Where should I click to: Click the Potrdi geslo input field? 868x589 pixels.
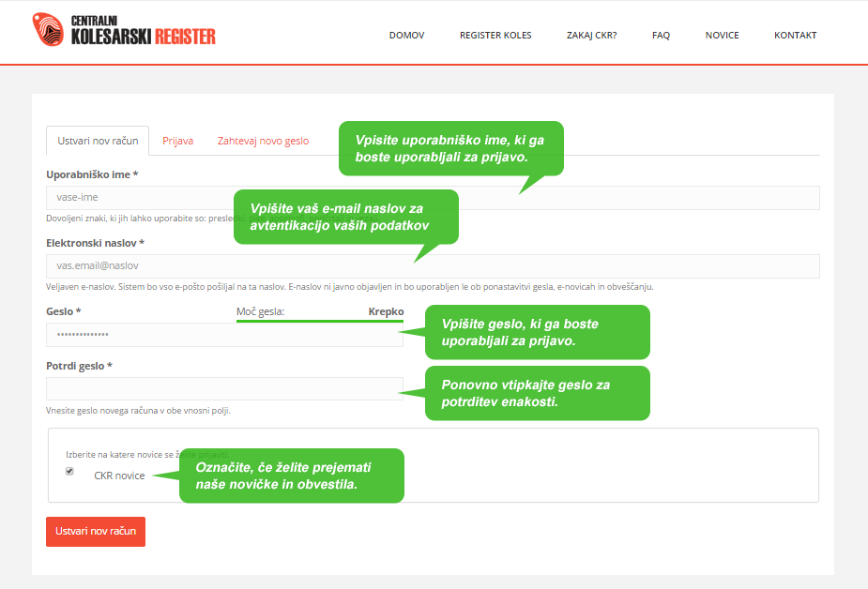(x=223, y=388)
